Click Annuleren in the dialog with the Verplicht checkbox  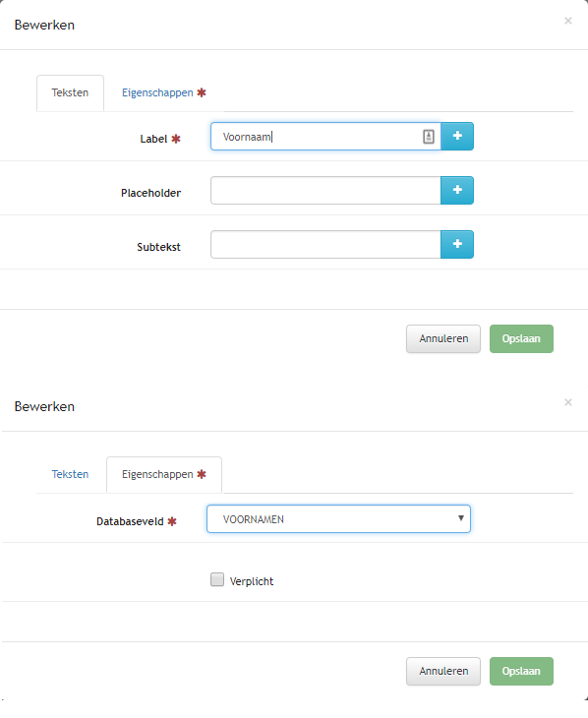(443, 672)
